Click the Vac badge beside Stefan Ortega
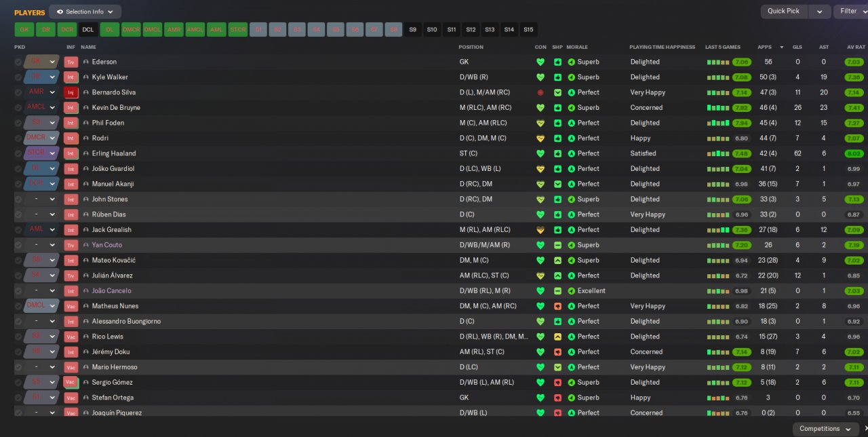868x437 pixels. click(x=71, y=398)
